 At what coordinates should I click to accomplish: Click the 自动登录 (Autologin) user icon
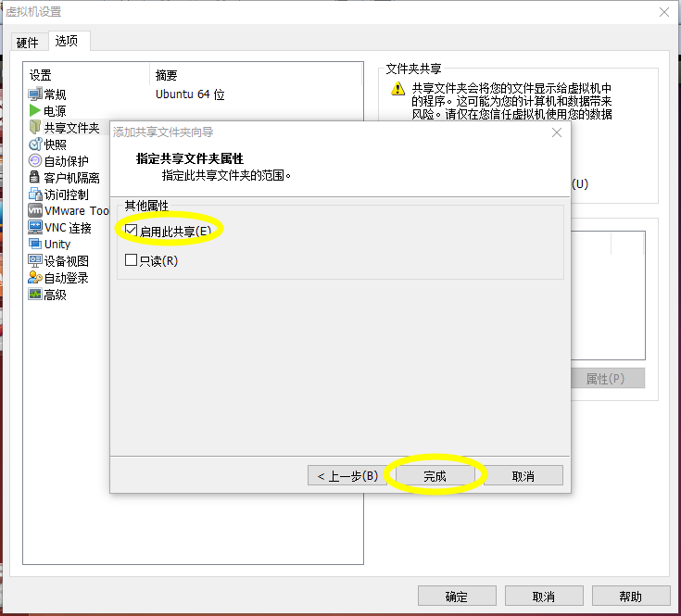point(35,277)
